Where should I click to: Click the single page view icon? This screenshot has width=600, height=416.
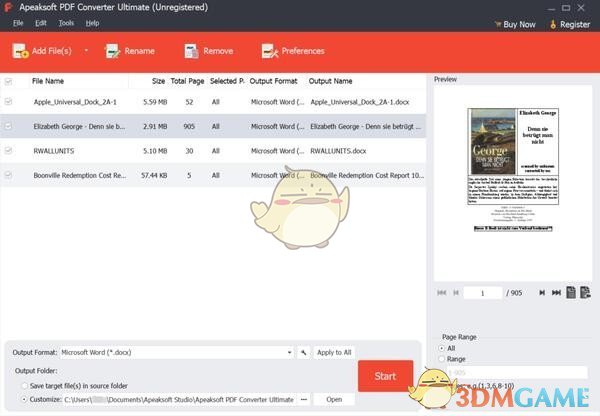click(571, 292)
